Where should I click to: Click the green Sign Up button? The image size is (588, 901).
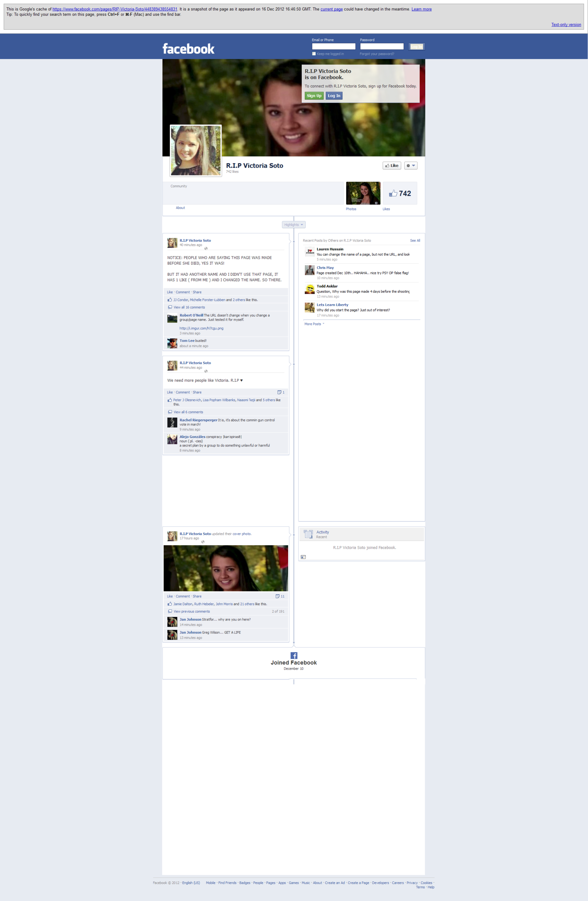click(x=314, y=96)
